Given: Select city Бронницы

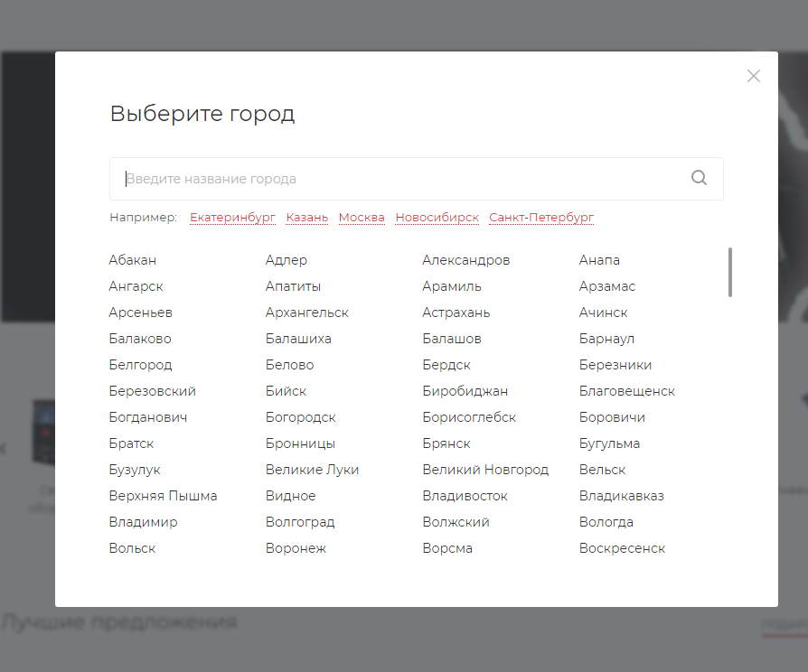Looking at the screenshot, I should (300, 443).
